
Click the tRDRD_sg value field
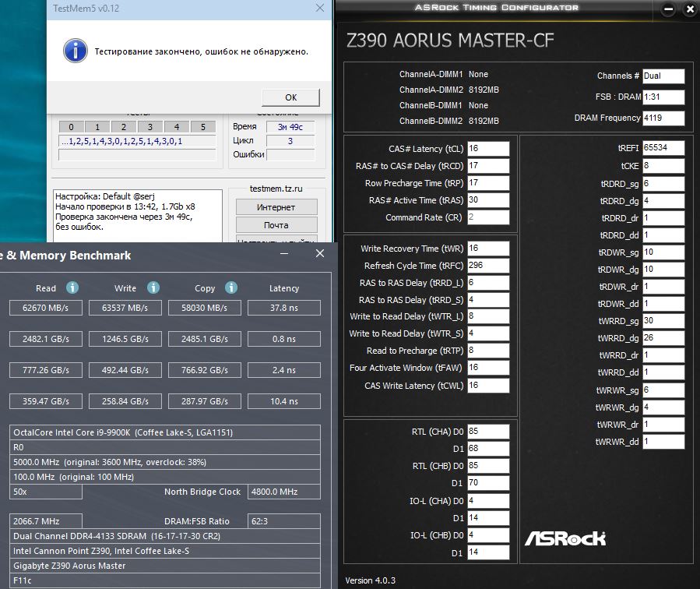(x=663, y=184)
